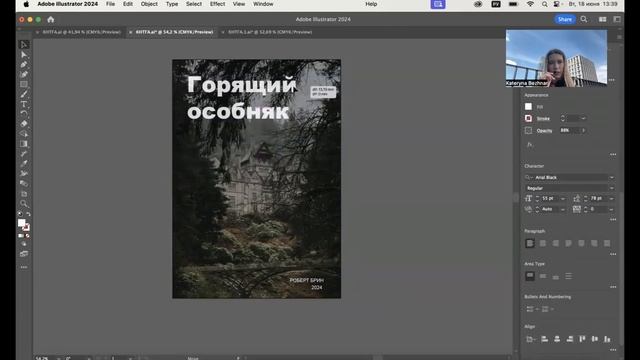Open Area Type more options
Screen dimensions: 640x360
613,287
